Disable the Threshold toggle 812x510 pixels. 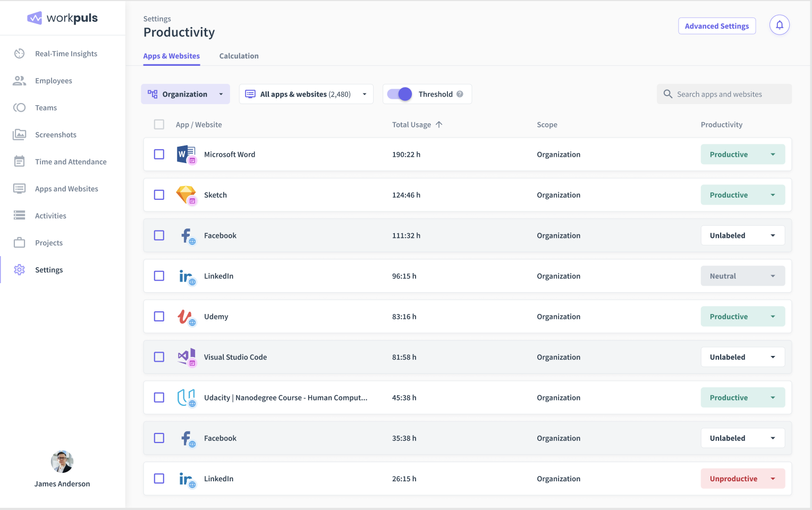point(399,93)
